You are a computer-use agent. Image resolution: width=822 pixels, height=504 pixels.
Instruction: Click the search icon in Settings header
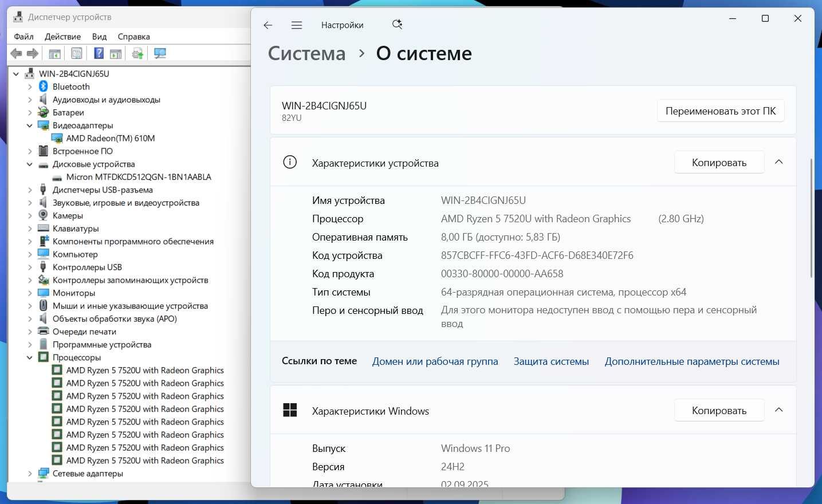click(397, 25)
